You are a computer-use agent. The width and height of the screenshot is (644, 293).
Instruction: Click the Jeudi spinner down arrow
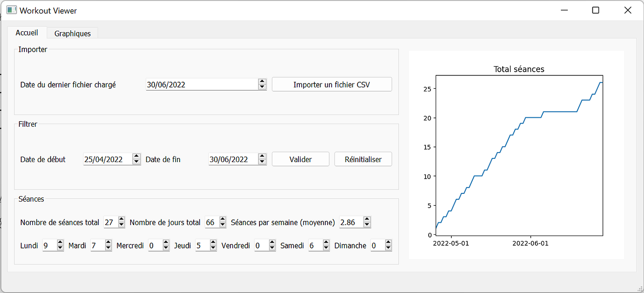[213, 248]
